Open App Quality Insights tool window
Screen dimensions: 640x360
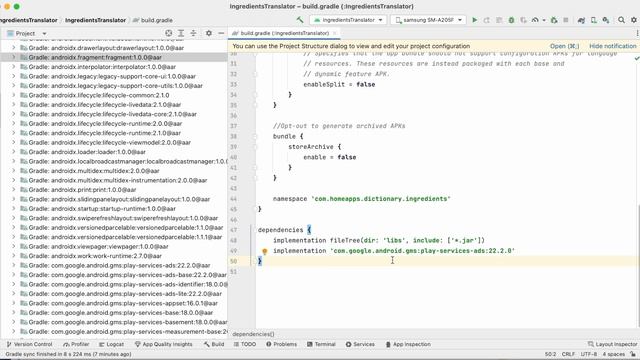click(164, 344)
